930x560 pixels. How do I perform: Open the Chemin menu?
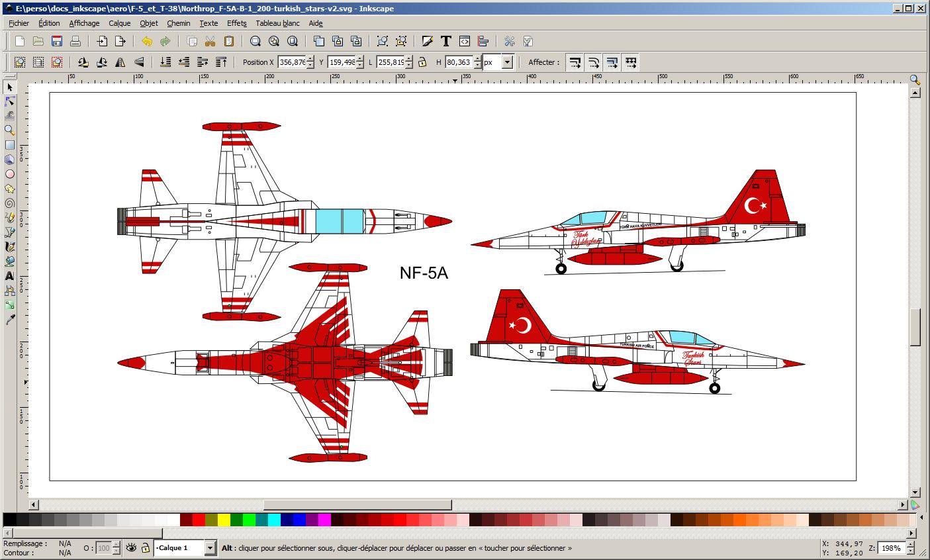tap(178, 23)
